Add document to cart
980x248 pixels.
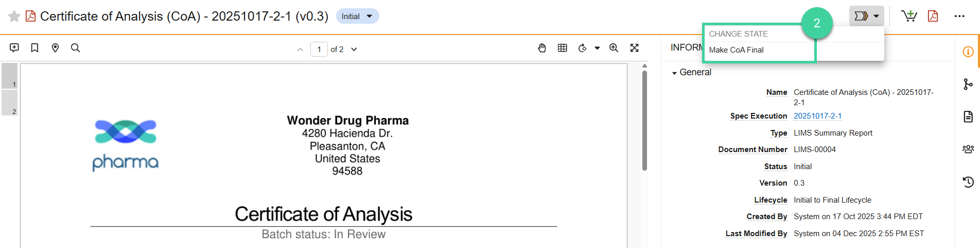click(x=909, y=16)
